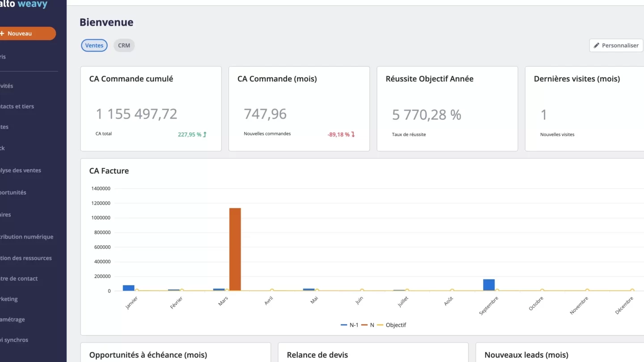Click the Nouvelles commandes label
The image size is (644, 362).
click(267, 134)
